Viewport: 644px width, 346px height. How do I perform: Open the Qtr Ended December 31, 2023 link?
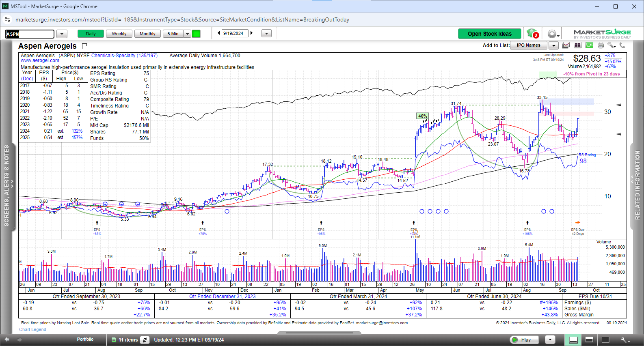(223, 297)
